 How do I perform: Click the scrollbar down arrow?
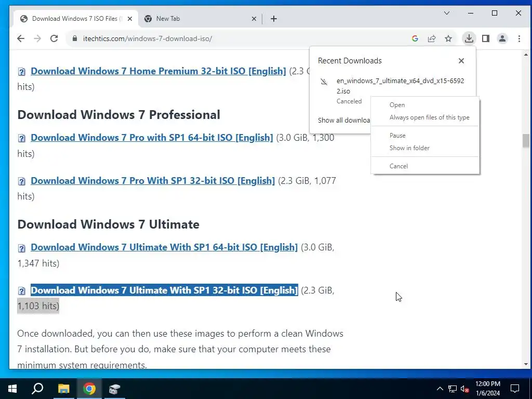526,364
